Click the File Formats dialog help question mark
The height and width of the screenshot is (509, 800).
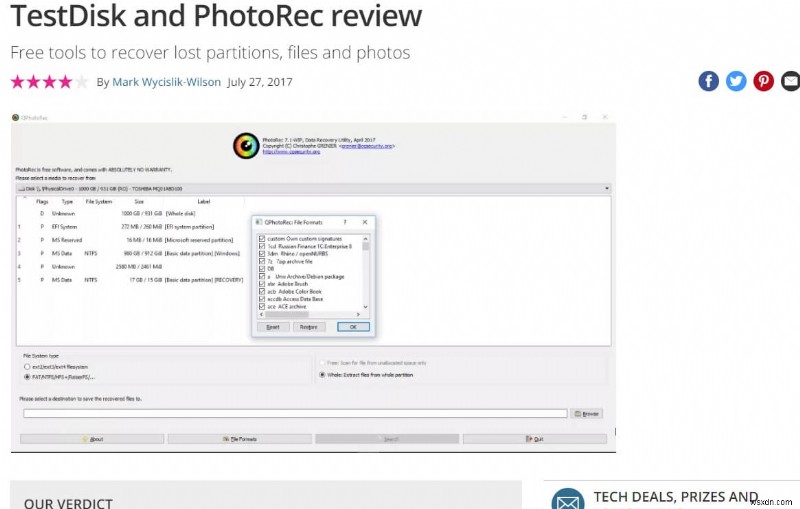(x=345, y=222)
